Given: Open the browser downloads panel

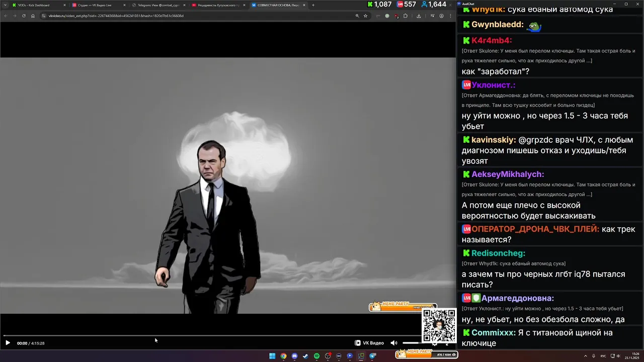Looking at the screenshot, I should coord(419,16).
